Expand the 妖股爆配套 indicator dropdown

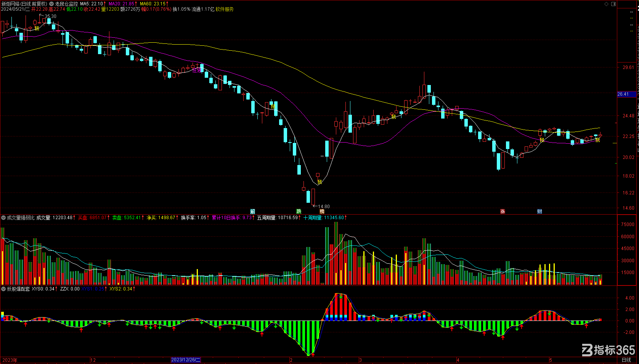[3, 289]
